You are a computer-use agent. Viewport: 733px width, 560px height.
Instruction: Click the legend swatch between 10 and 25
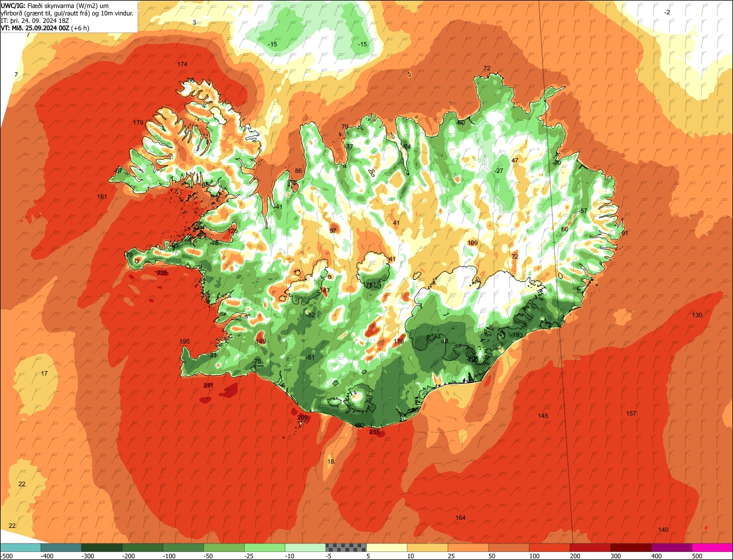coord(427,548)
